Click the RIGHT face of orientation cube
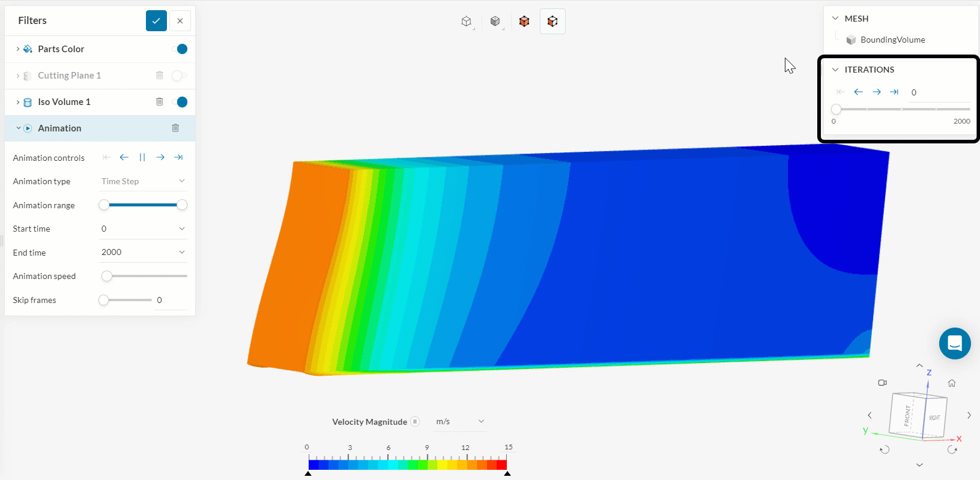980x480 pixels. point(935,418)
